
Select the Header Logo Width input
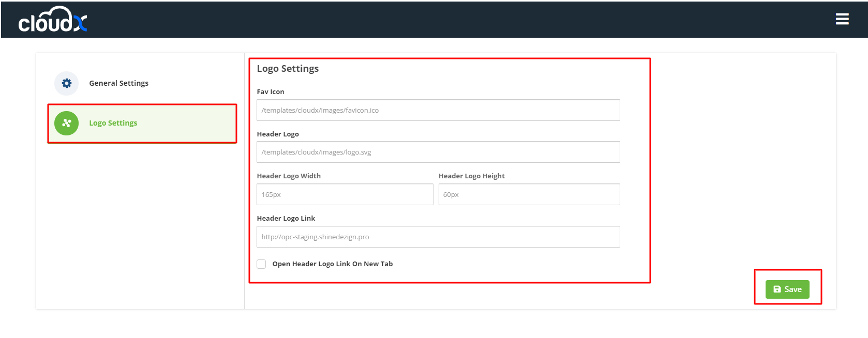click(x=345, y=195)
